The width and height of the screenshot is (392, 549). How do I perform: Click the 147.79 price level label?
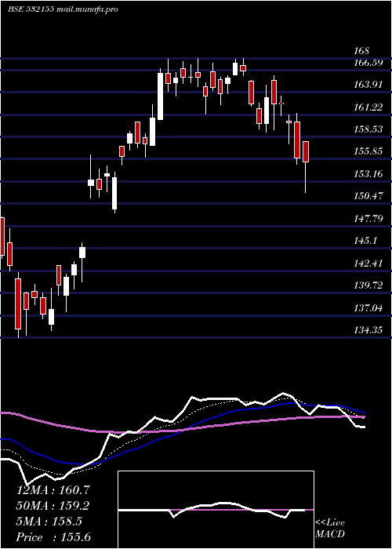pos(368,219)
